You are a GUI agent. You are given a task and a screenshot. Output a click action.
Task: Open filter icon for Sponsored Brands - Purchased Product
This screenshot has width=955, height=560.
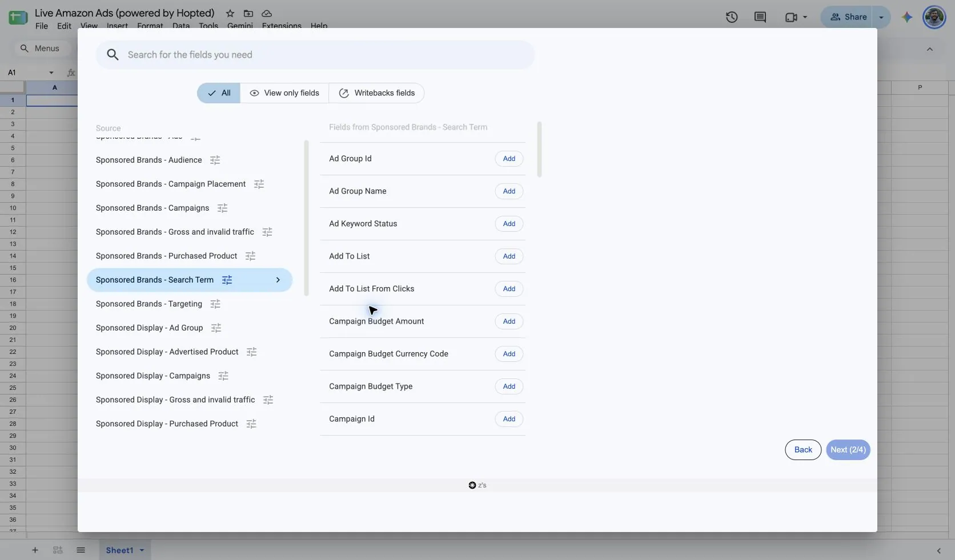tap(250, 256)
